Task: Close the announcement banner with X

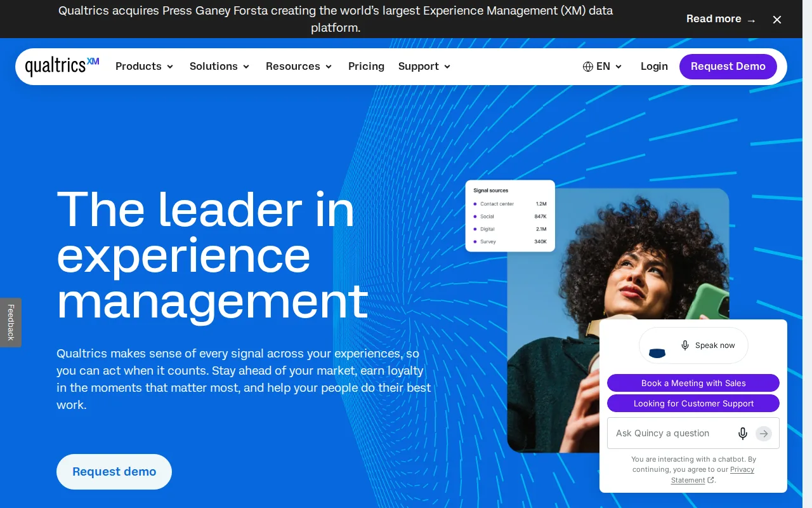Action: (777, 20)
